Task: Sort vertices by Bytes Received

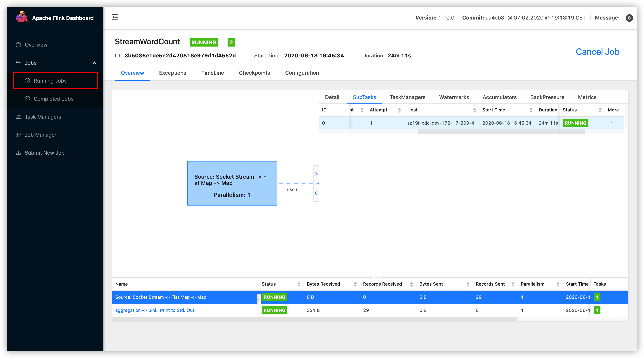Action: coord(355,284)
